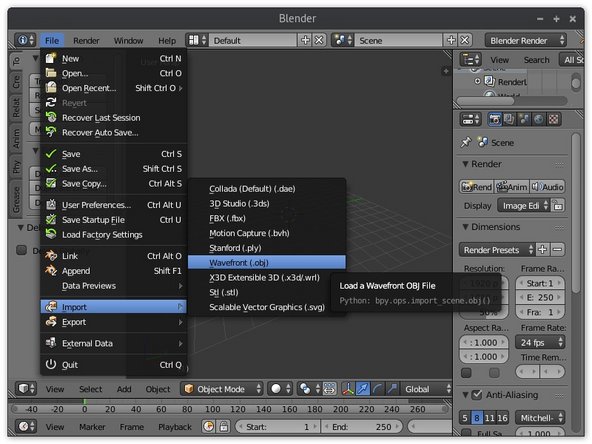Toggle the timeline lock icon

(x=224, y=427)
